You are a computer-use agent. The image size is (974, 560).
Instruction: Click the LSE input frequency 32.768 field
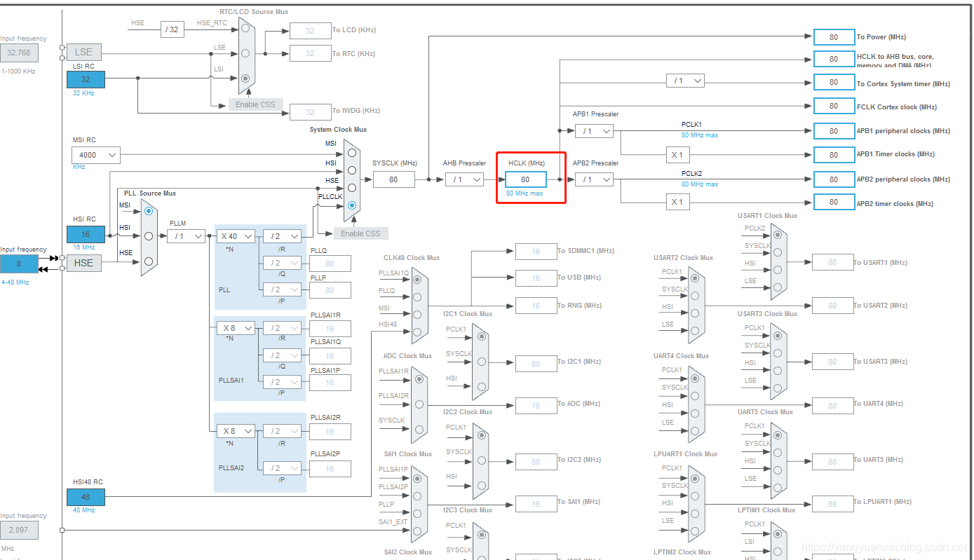point(19,53)
